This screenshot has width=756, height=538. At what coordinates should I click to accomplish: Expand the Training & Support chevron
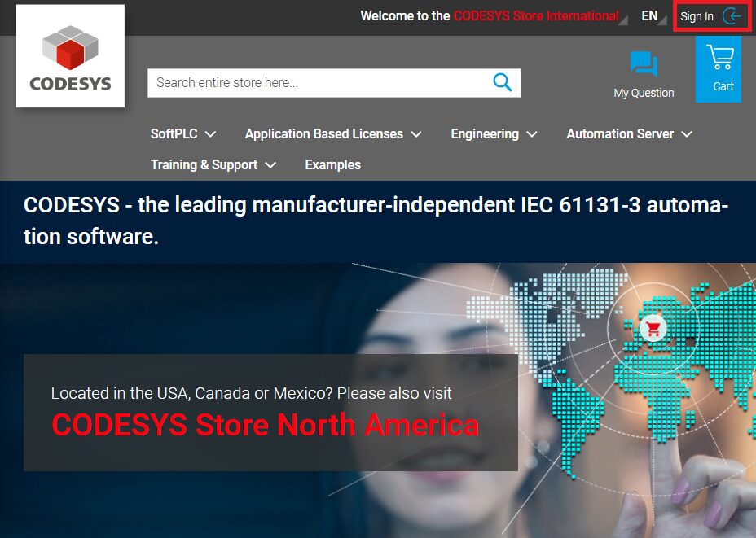[270, 165]
